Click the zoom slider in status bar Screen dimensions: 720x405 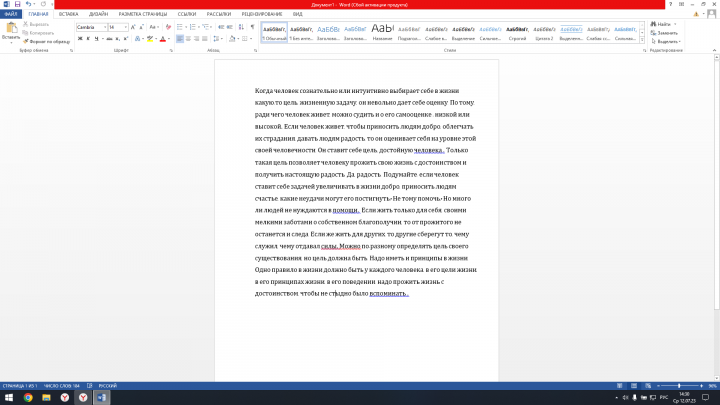(x=680, y=385)
